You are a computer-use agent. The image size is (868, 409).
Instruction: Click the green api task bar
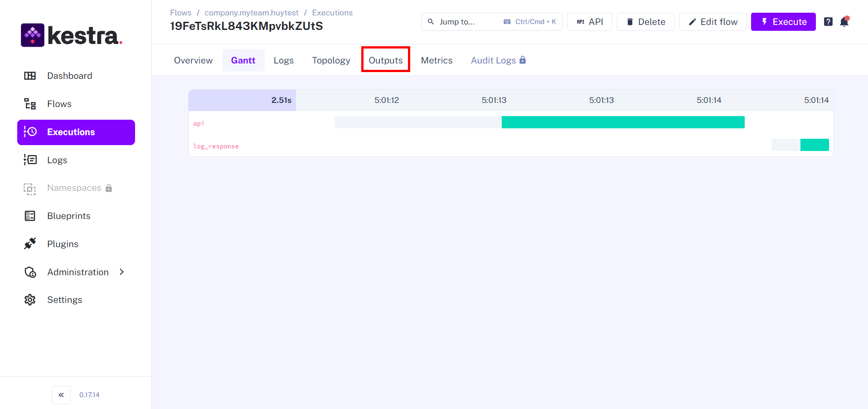623,122
